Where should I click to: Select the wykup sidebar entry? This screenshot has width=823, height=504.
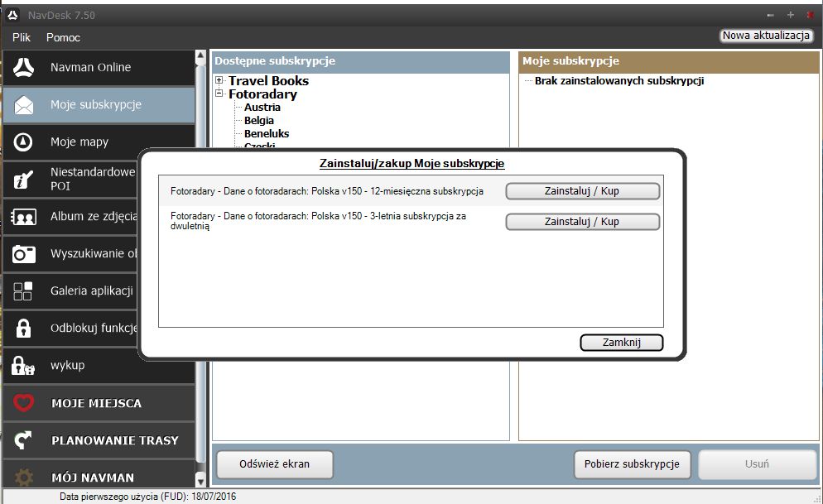click(99, 366)
